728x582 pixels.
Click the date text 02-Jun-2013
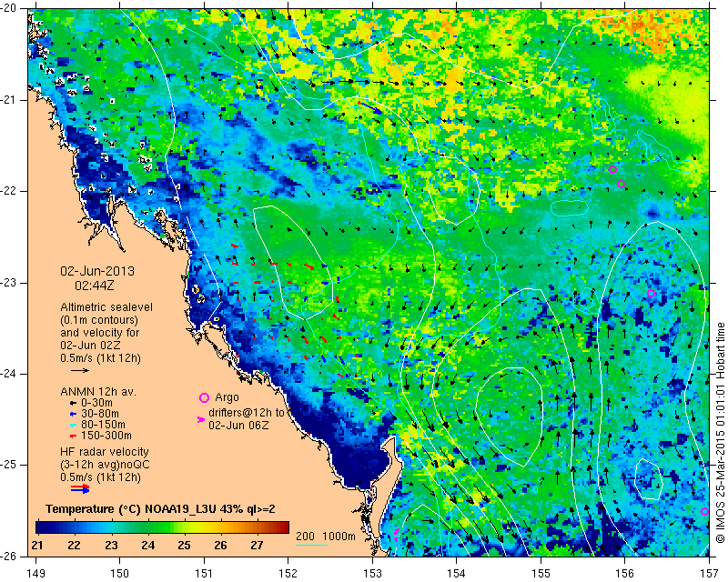pos(97,271)
